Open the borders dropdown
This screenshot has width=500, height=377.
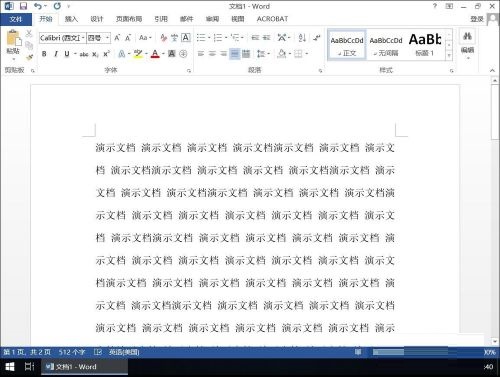point(301,54)
